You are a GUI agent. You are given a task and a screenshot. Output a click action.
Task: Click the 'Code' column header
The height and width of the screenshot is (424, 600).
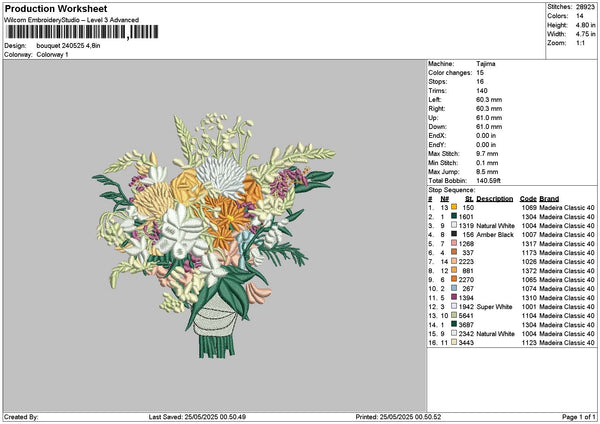click(528, 199)
